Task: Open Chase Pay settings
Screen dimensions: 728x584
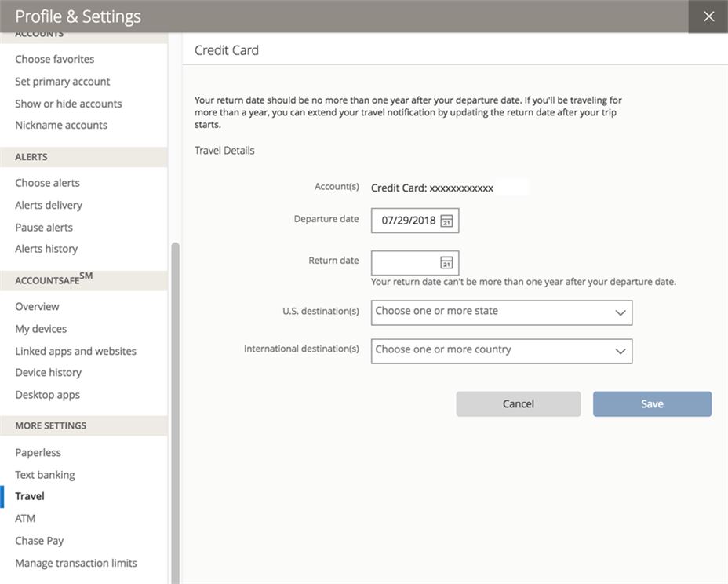Action: (x=38, y=540)
